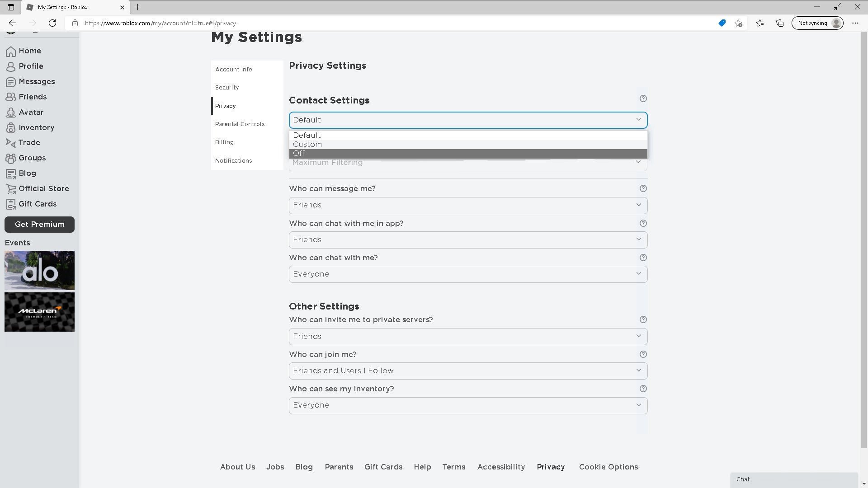Select the Privacy settings tab

coord(247,106)
